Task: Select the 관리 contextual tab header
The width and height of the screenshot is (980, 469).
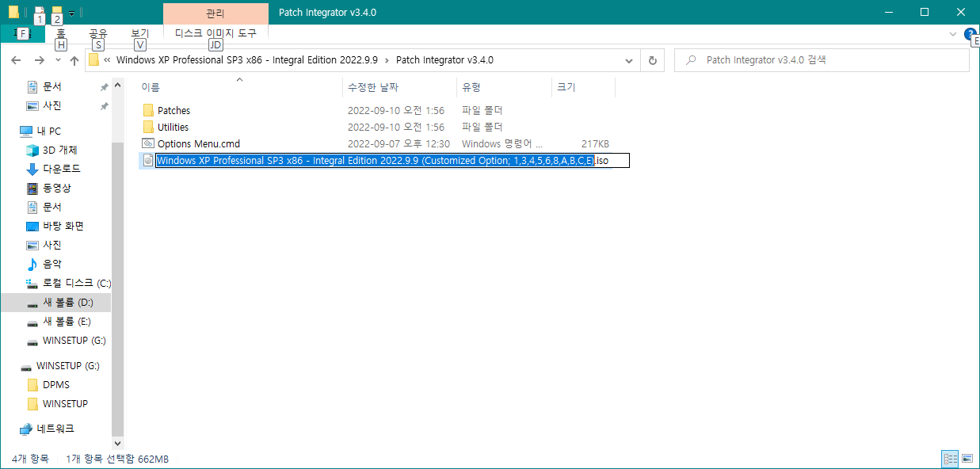Action: 215,13
